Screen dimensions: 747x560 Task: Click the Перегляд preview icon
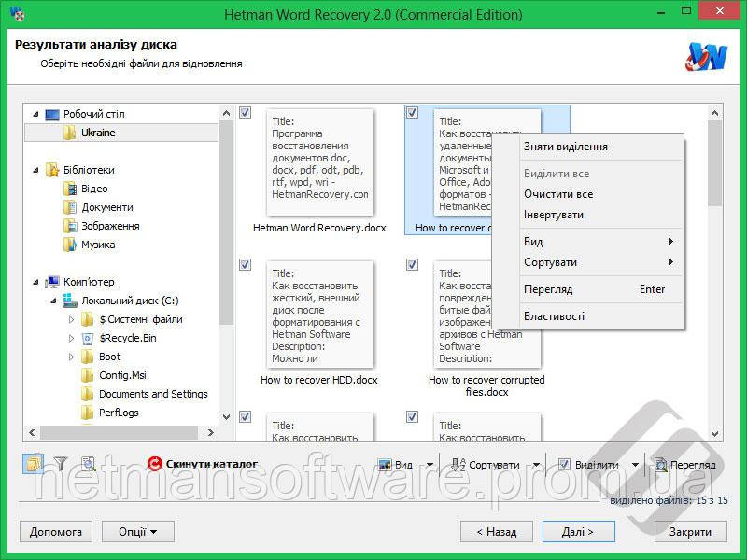661,465
